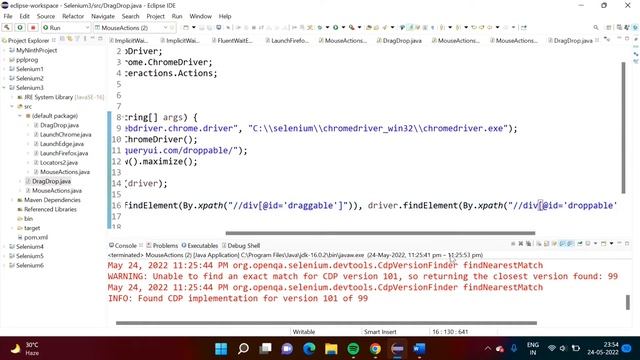Open Windows taskbar search
The height and width of the screenshot is (360, 640).
coord(243,349)
